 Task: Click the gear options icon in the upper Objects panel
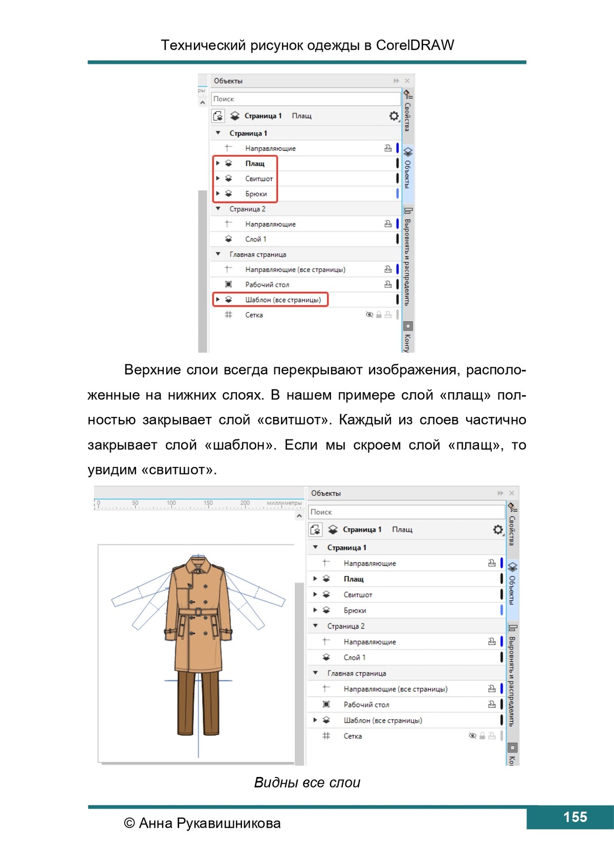(393, 116)
